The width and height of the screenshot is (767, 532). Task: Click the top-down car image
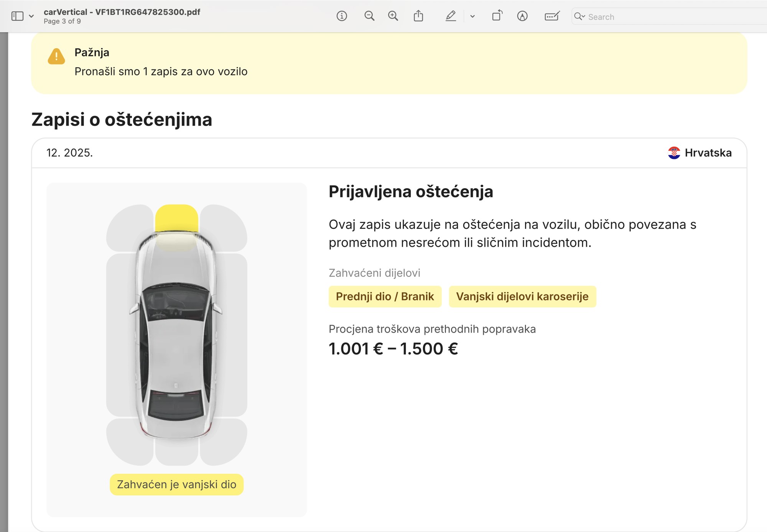(x=176, y=335)
